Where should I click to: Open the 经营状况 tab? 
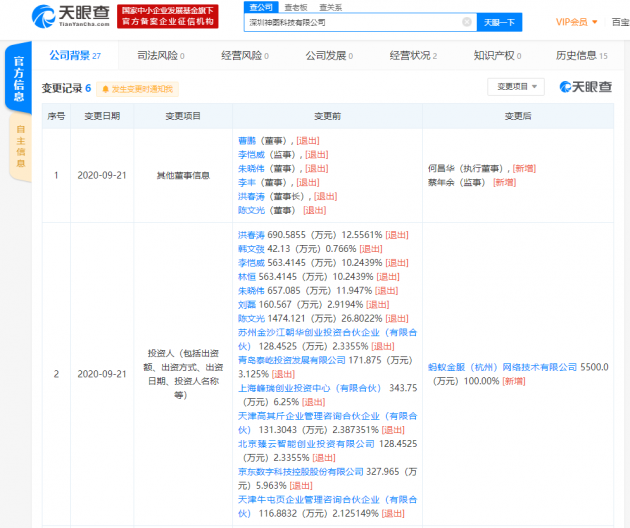pos(413,55)
